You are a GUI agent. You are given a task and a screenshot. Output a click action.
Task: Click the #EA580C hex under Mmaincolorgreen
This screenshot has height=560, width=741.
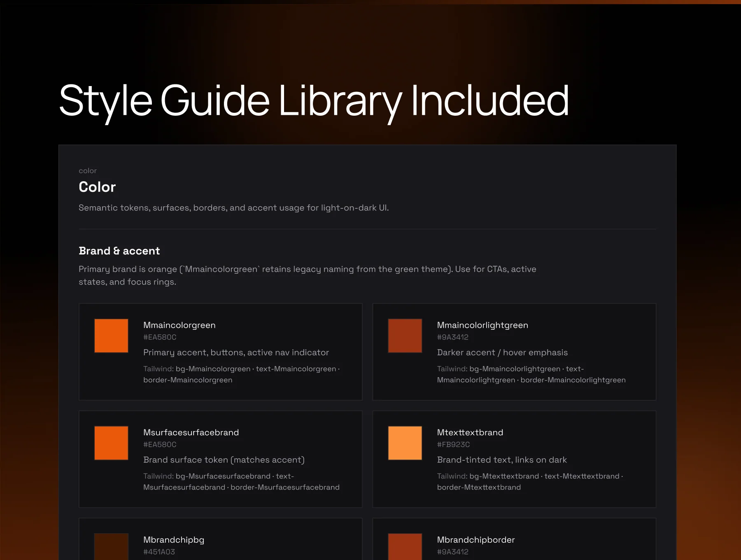pos(160,337)
